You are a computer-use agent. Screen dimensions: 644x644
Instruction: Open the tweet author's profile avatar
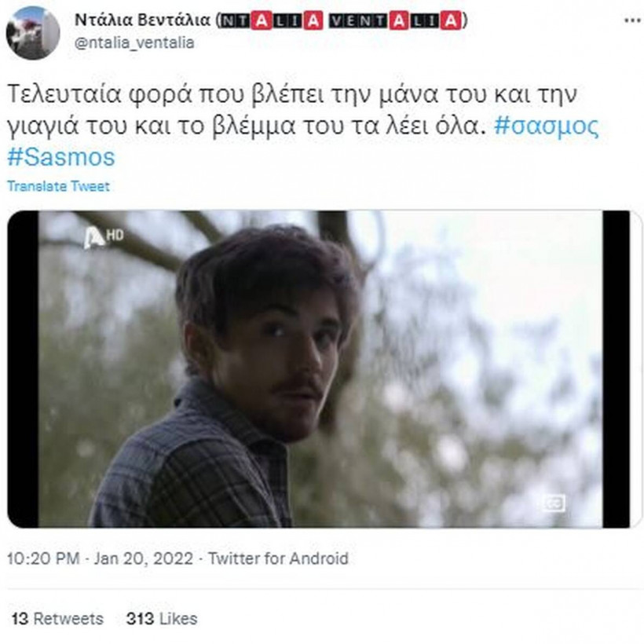pos(33,33)
